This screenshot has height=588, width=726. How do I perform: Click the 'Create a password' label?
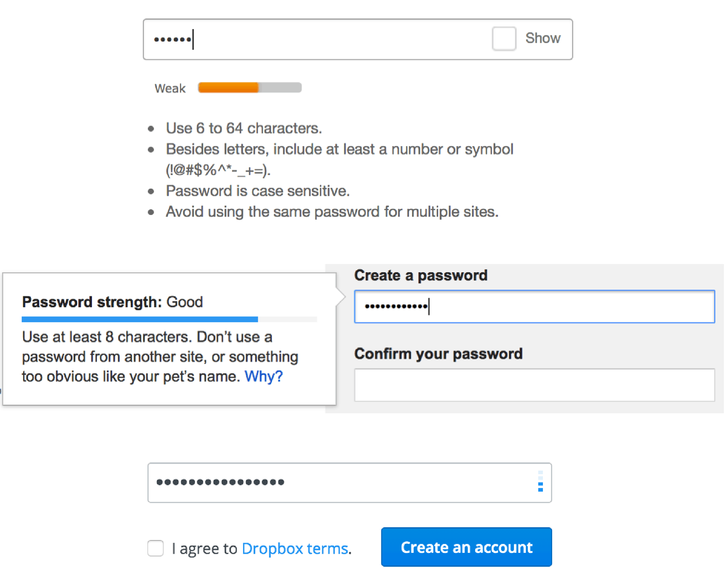pos(421,275)
